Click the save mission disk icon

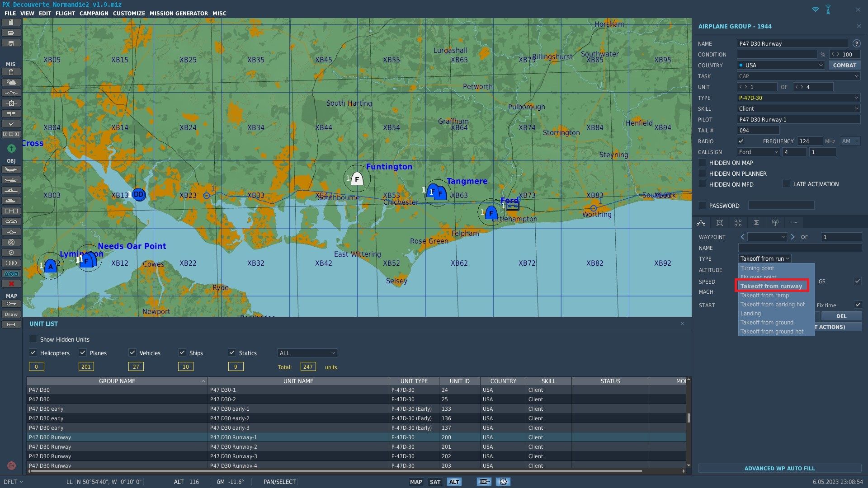[11, 43]
